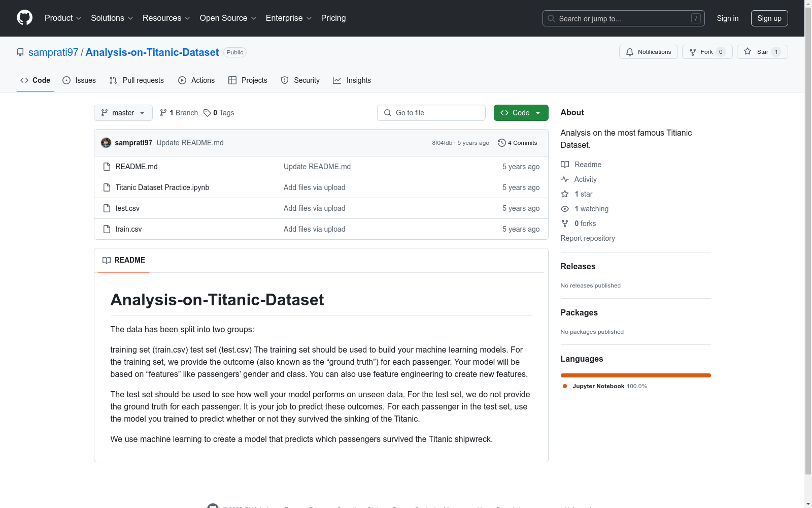The width and height of the screenshot is (812, 508).
Task: Click the fork icon beside 0 forks
Action: [x=565, y=224]
